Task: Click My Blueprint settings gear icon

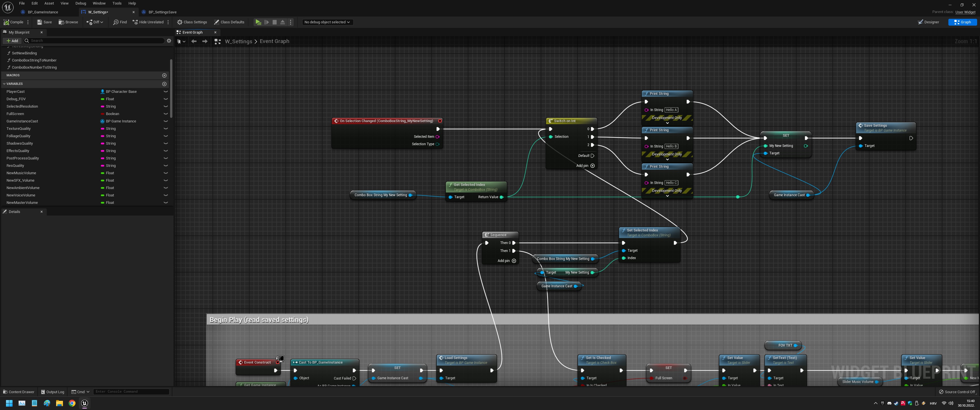Action: point(169,41)
